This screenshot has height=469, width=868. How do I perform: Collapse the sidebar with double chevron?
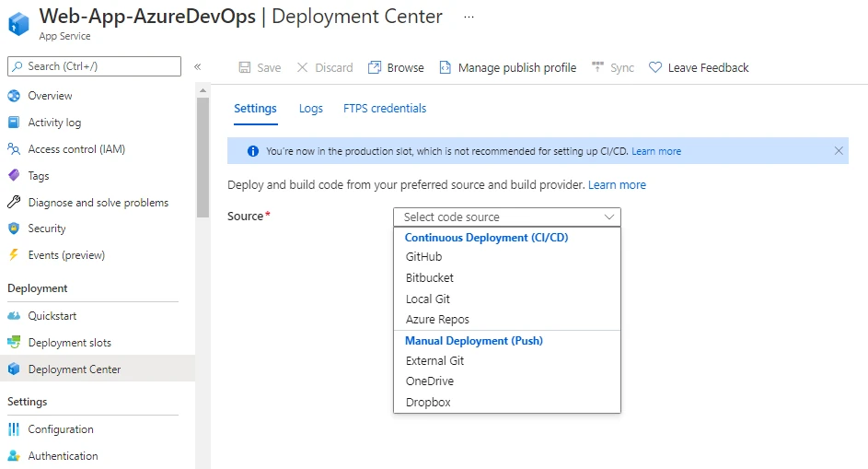coord(198,67)
